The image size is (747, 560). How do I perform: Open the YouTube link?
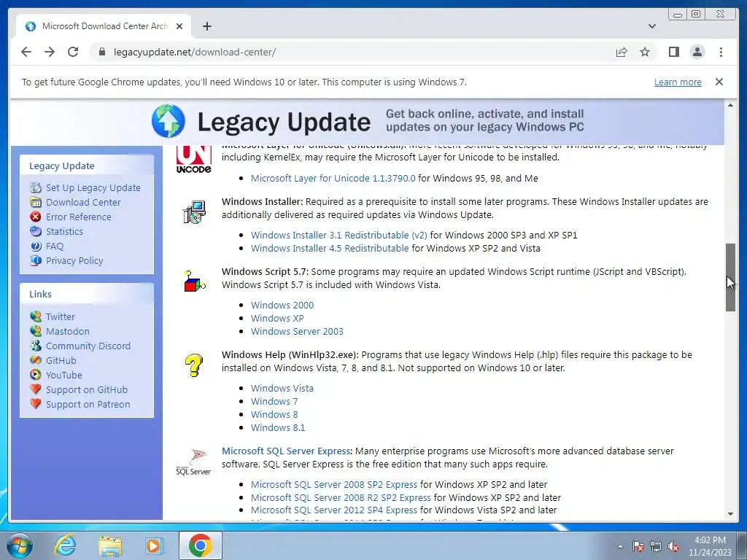coord(64,376)
